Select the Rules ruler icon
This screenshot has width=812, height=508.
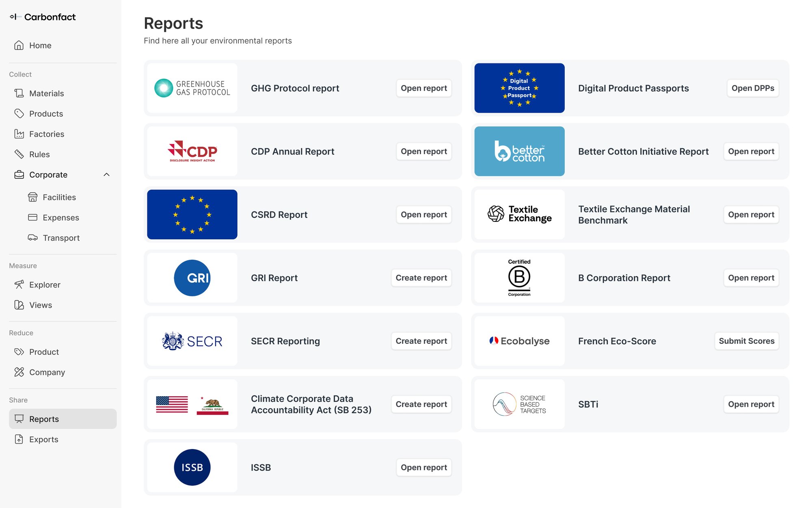click(x=19, y=154)
